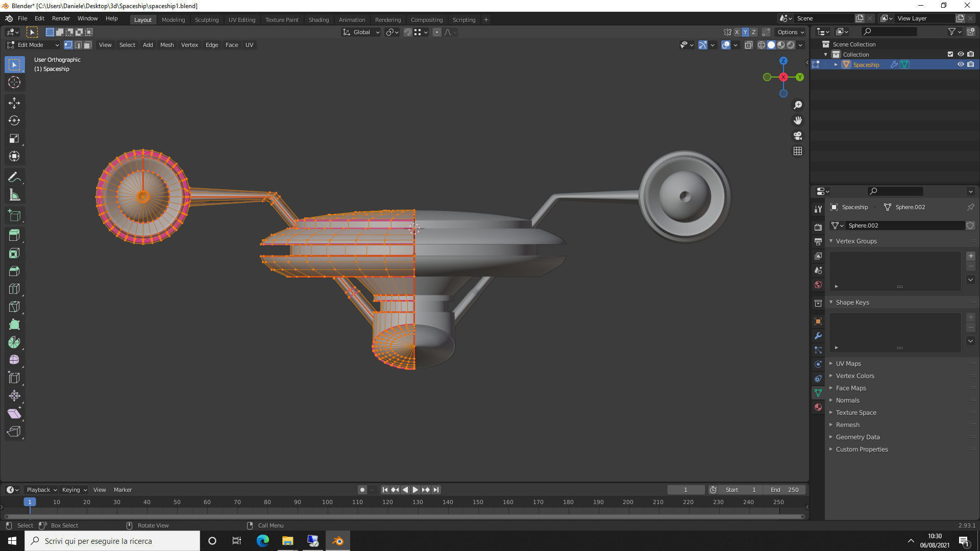Image resolution: width=980 pixels, height=551 pixels.
Task: Open Material properties tab icon
Action: (818, 407)
